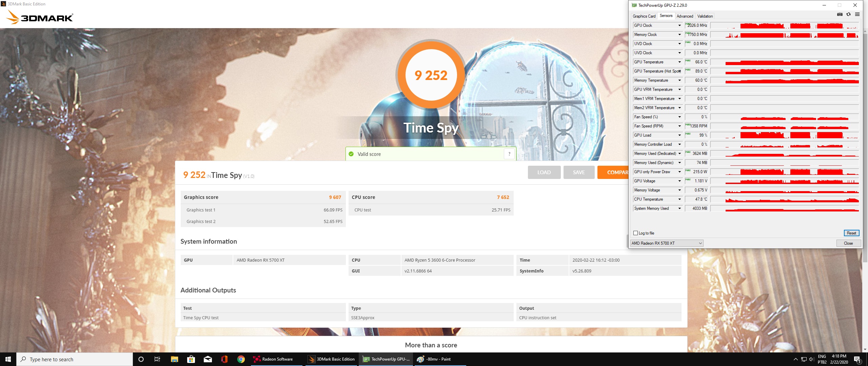Switch to the Graphics Card tab
This screenshot has height=366, width=868.
(644, 16)
